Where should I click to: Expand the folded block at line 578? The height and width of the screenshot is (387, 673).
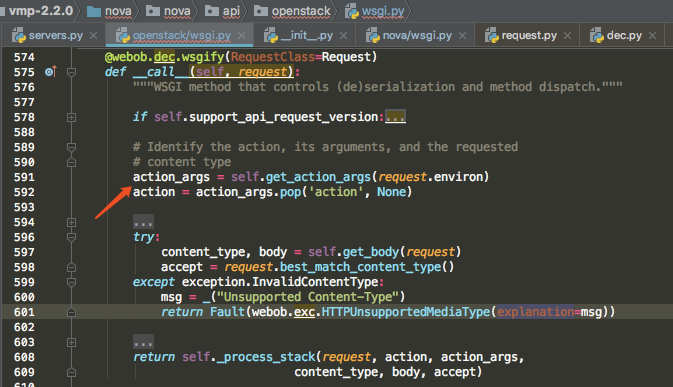tap(72, 117)
